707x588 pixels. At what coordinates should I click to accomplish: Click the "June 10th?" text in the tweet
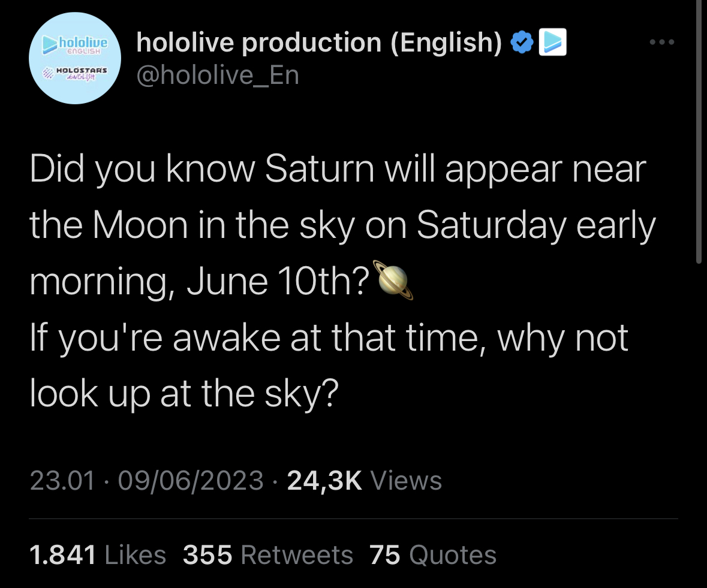pyautogui.click(x=278, y=281)
